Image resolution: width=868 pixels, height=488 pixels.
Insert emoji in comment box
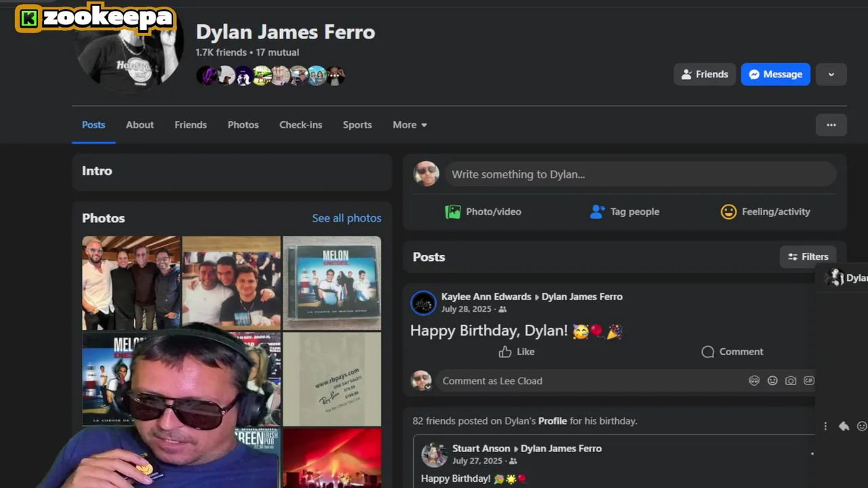pos(772,381)
